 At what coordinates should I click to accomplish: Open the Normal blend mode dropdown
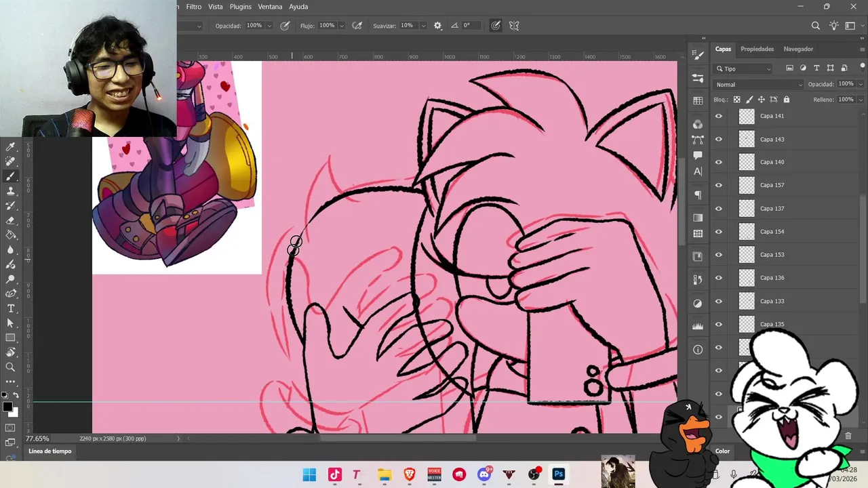click(758, 85)
